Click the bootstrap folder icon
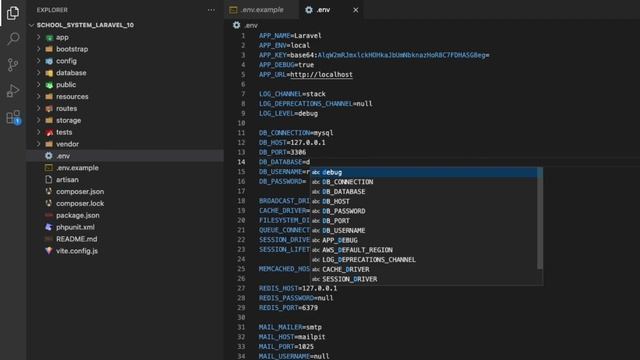640x360 pixels. point(49,49)
